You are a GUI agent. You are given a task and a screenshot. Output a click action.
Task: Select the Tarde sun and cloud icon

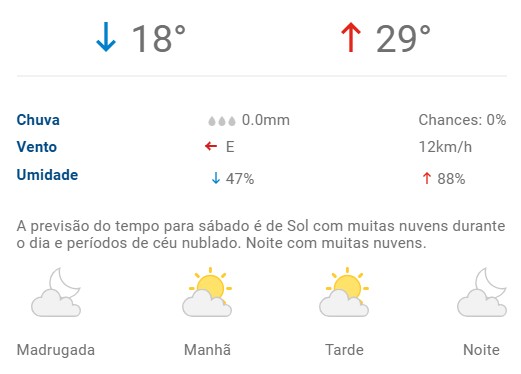(344, 292)
